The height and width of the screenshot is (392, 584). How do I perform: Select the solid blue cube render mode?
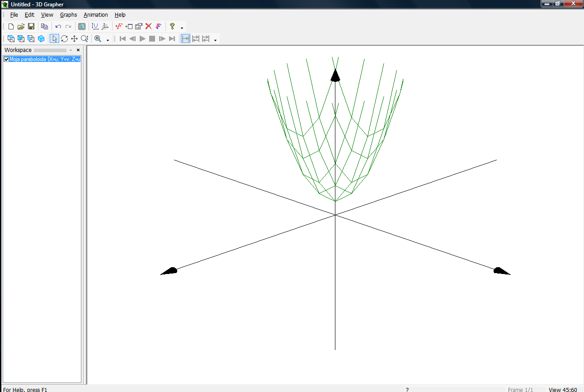[x=41, y=39]
